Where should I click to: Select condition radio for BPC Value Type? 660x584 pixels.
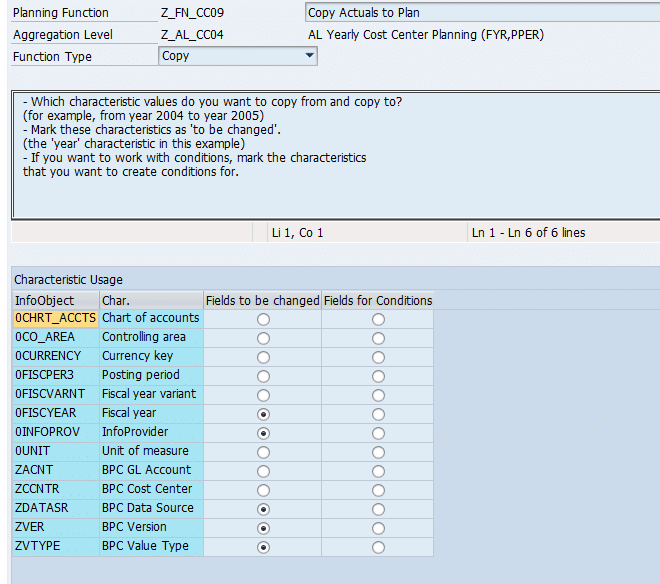coord(378,547)
